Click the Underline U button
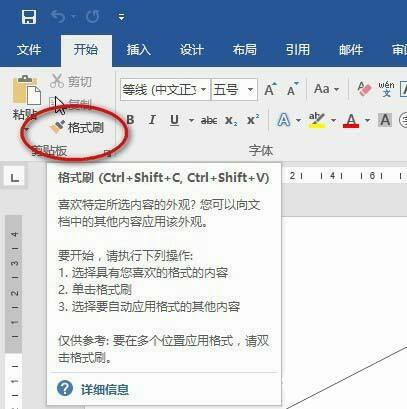The width and height of the screenshot is (407, 409). click(174, 120)
